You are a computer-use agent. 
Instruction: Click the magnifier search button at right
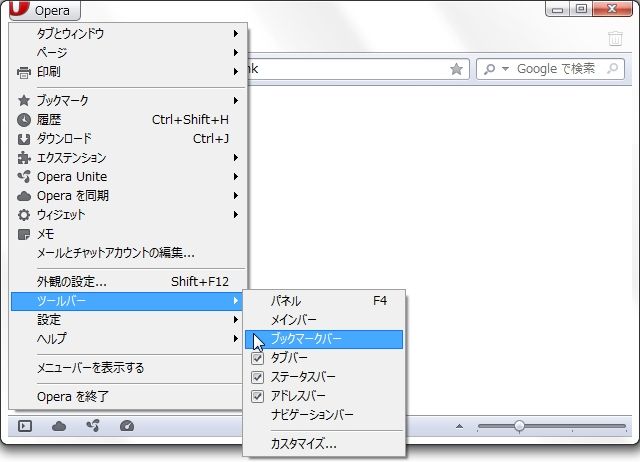click(x=613, y=69)
